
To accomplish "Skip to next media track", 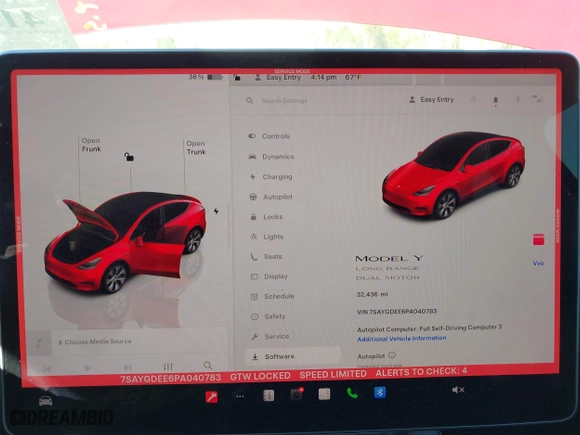I will click(x=128, y=367).
